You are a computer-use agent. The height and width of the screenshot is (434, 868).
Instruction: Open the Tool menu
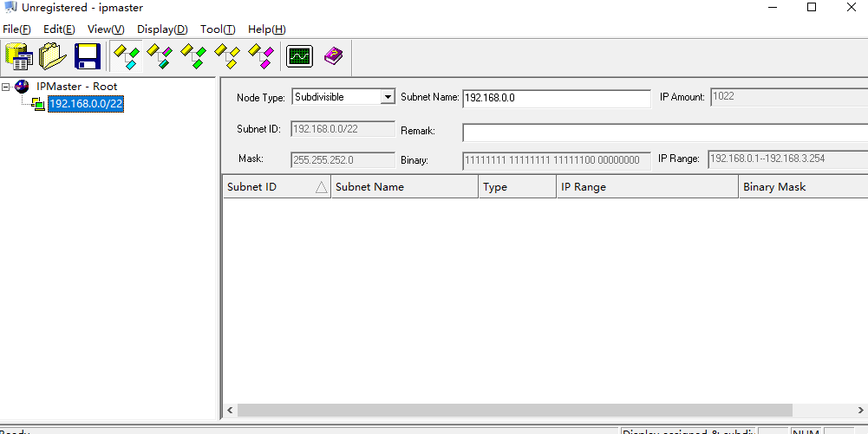[217, 29]
